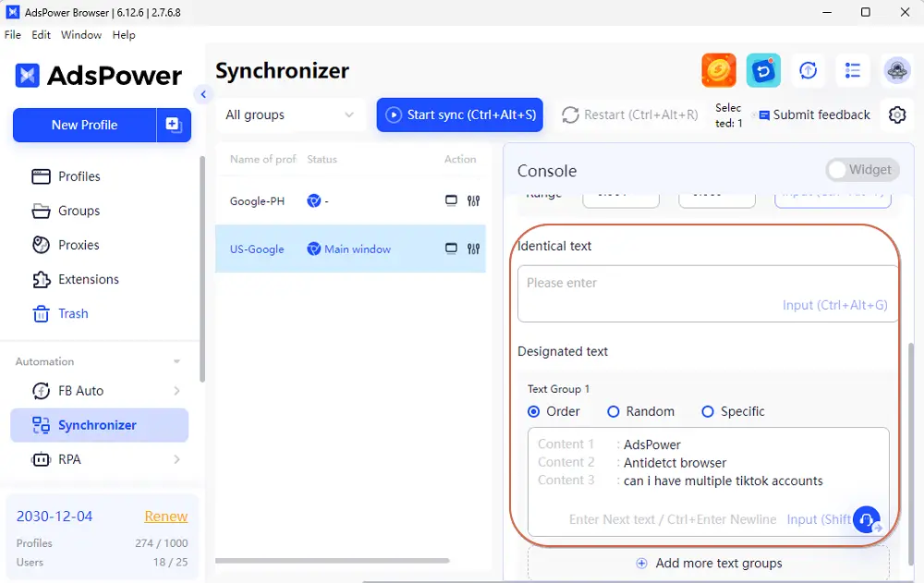Click the Status column header

tap(322, 159)
